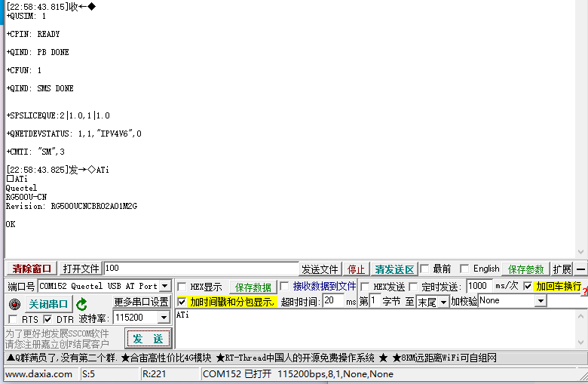Click the 保存参数 button
588x384 pixels.
[x=525, y=269]
